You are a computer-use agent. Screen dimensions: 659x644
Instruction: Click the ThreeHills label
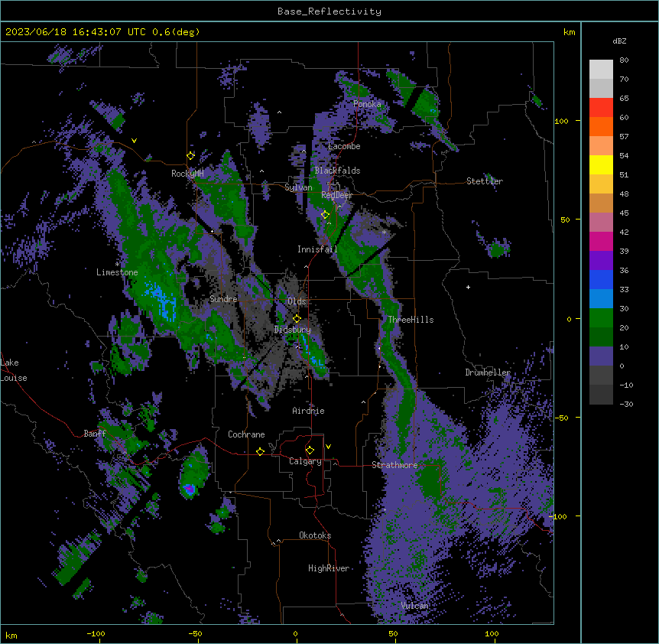point(411,320)
